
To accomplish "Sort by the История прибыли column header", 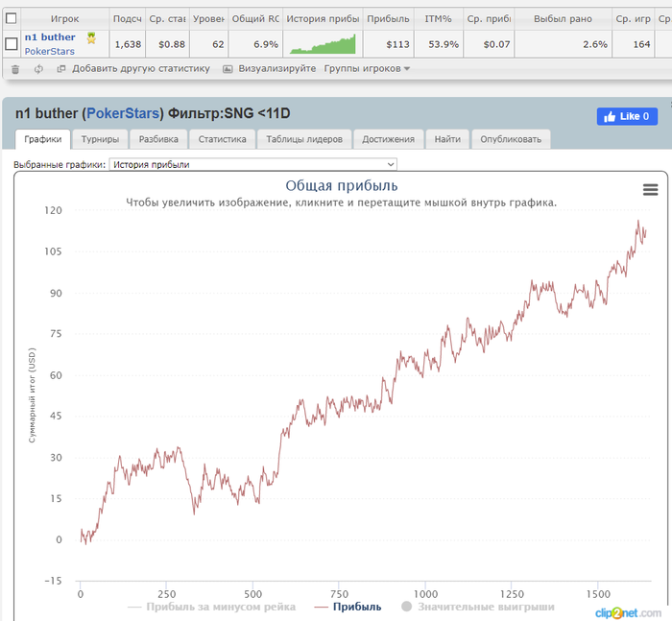I will click(x=323, y=19).
